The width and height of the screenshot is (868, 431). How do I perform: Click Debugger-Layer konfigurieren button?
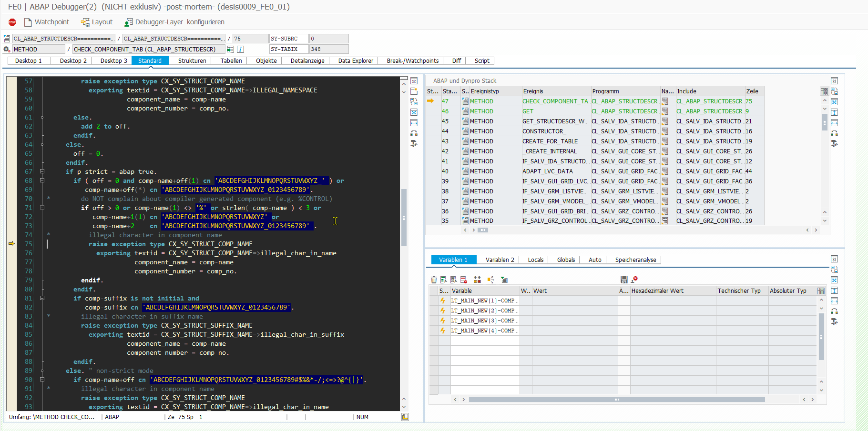click(174, 22)
